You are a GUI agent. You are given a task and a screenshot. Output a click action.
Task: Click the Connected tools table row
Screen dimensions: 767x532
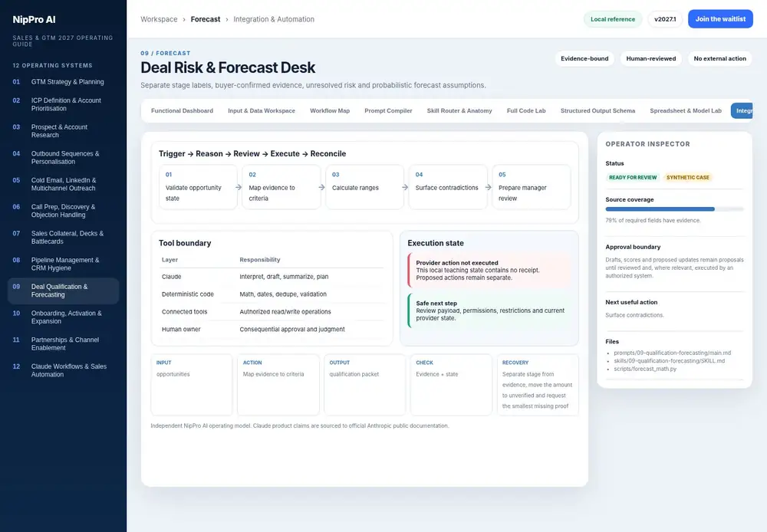(272, 312)
